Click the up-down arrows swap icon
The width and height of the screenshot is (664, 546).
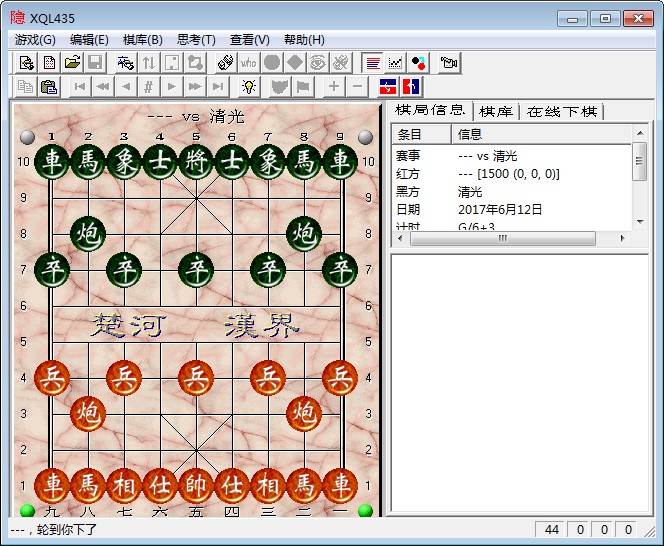click(149, 63)
